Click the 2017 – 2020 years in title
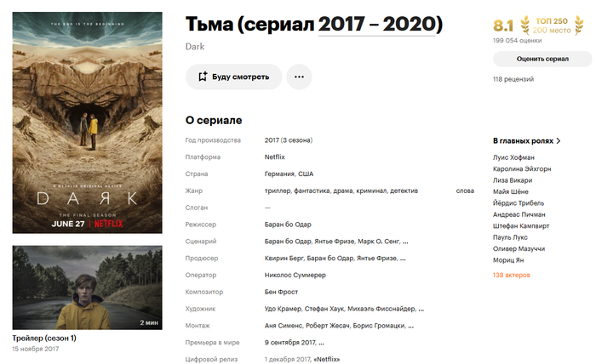 [376, 25]
